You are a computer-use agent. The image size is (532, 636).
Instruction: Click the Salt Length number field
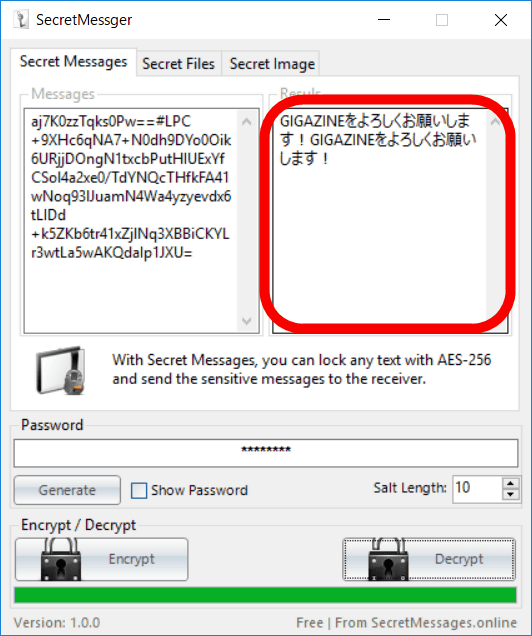477,489
